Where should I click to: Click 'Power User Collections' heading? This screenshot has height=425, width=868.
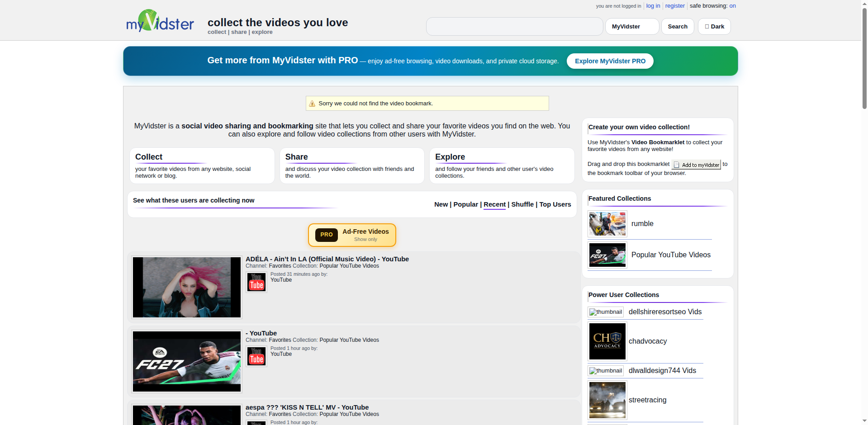(623, 295)
